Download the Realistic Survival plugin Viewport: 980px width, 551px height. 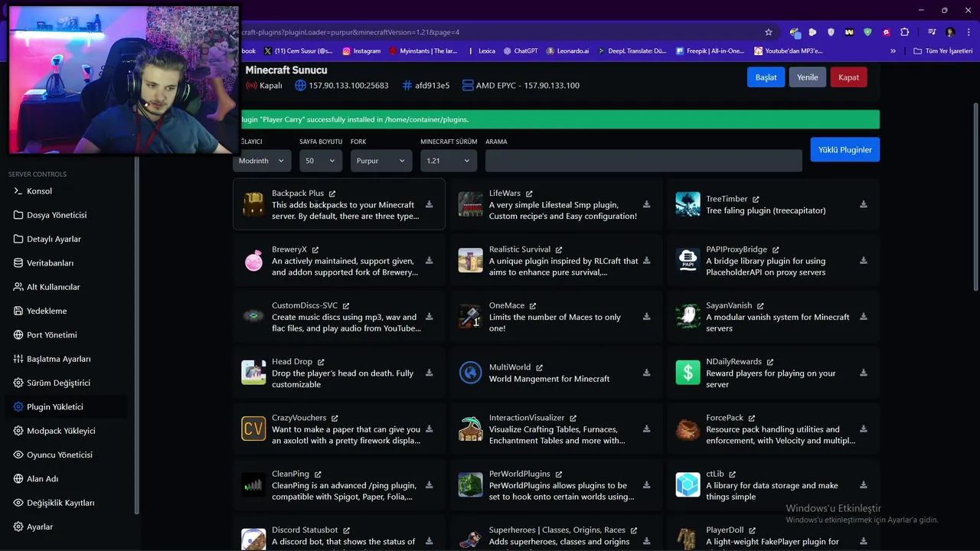click(x=646, y=260)
